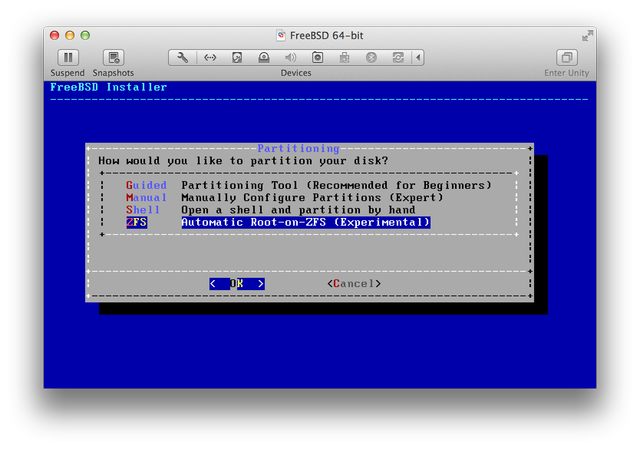Close the window with red button
The width and height of the screenshot is (640, 449).
click(x=54, y=35)
